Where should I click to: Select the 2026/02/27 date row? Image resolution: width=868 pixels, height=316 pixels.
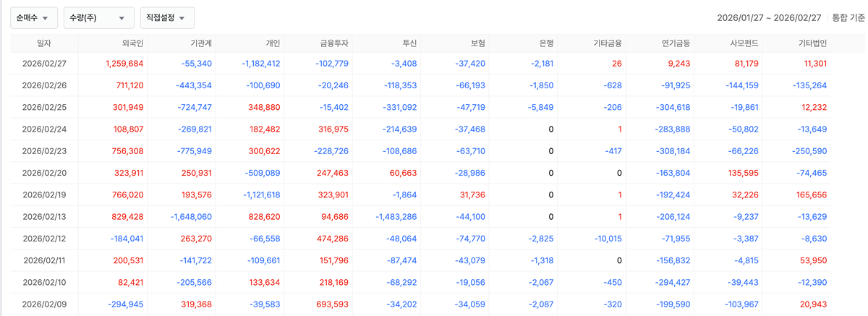[x=44, y=64]
